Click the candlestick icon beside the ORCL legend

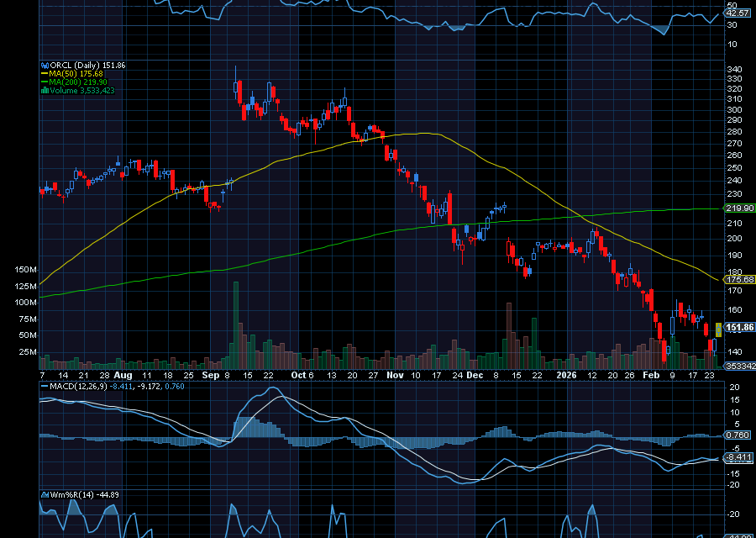[x=45, y=65]
